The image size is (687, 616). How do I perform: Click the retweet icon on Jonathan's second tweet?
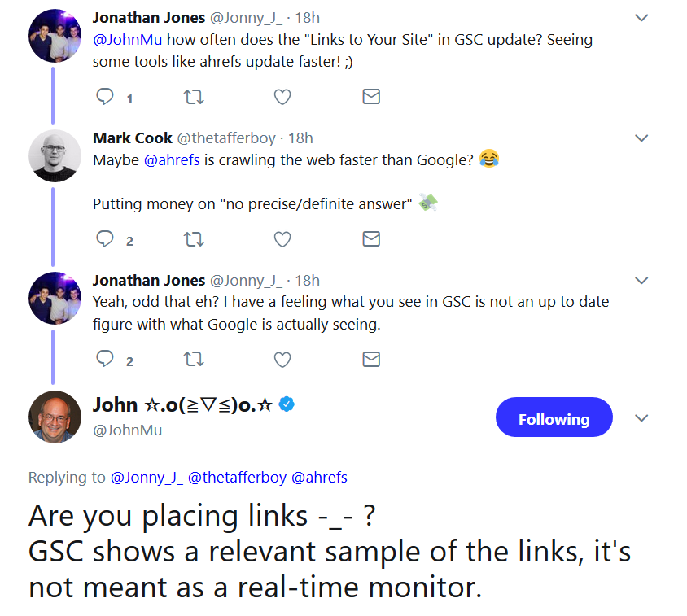(194, 360)
